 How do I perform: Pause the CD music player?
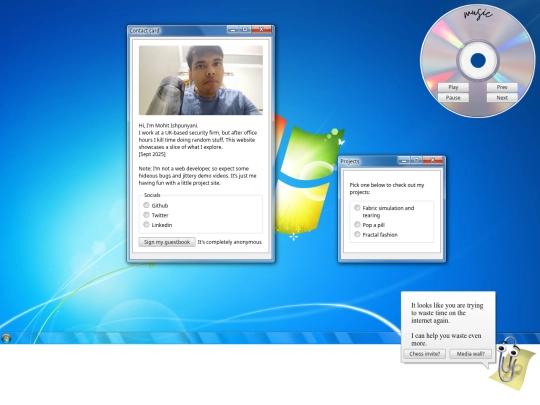pos(453,98)
